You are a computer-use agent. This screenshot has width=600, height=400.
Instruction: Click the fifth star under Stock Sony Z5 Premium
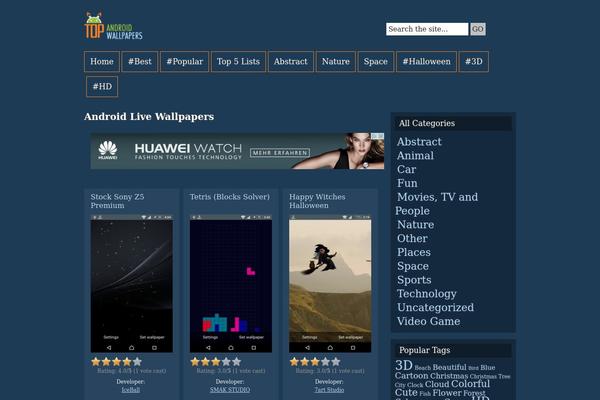(137, 361)
